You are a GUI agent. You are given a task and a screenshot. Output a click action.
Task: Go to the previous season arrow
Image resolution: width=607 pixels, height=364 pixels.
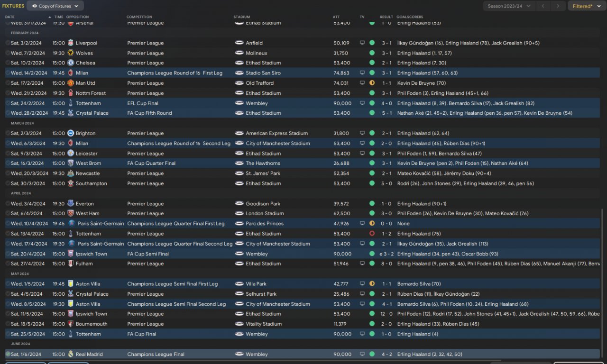[x=543, y=6]
